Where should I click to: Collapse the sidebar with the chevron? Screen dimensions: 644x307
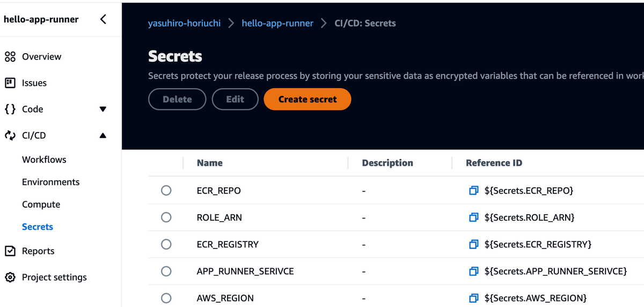point(103,20)
